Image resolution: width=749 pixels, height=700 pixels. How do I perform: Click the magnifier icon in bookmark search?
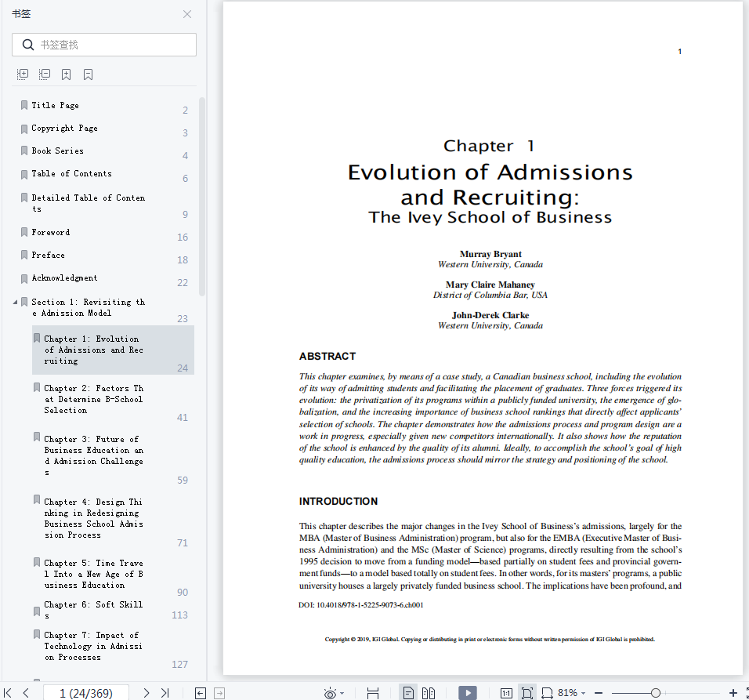pyautogui.click(x=28, y=45)
